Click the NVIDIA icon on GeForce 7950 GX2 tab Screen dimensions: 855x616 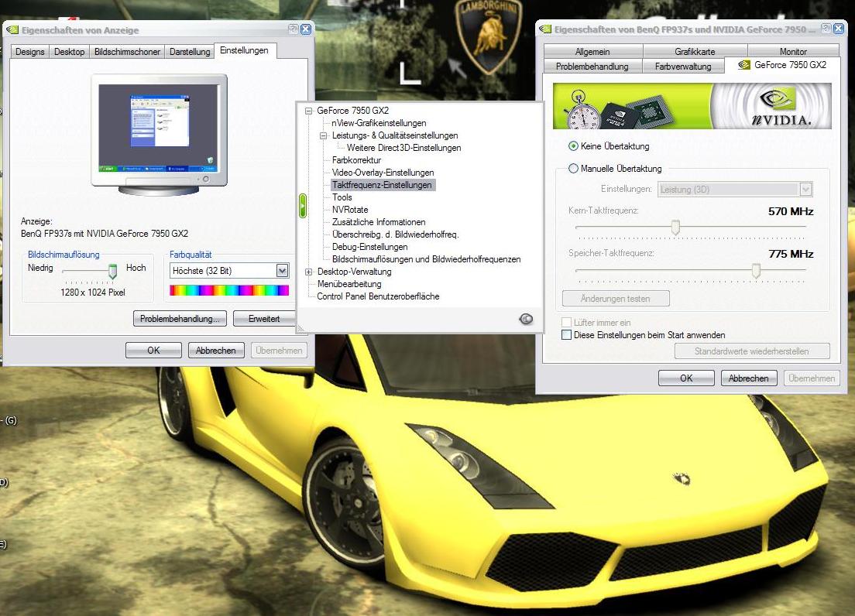[x=744, y=65]
